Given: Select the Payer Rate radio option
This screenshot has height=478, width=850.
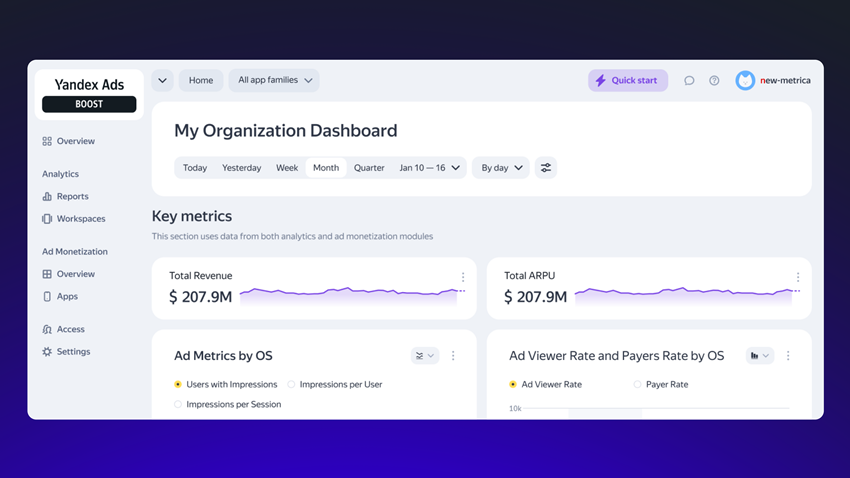Looking at the screenshot, I should point(637,384).
